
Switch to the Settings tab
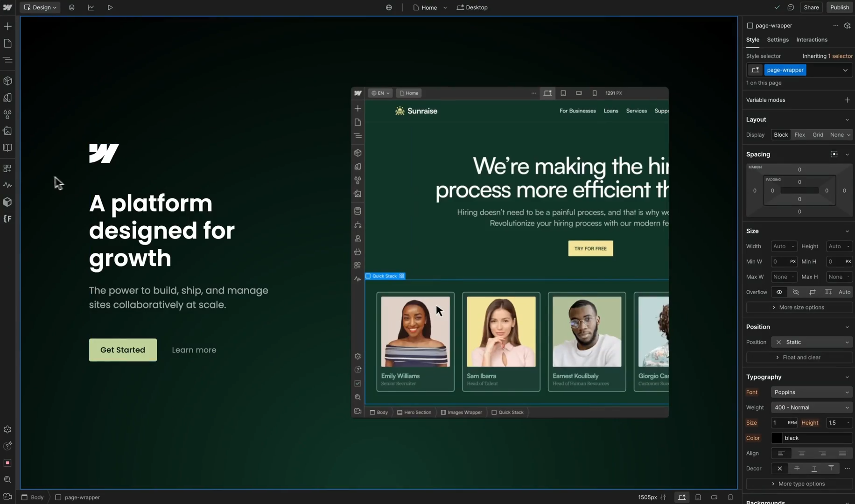(x=778, y=40)
